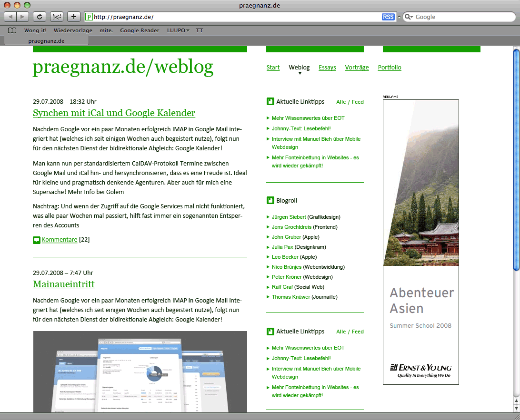The image size is (520, 420).
Task: Open the bookmarks book icon
Action: [12, 30]
